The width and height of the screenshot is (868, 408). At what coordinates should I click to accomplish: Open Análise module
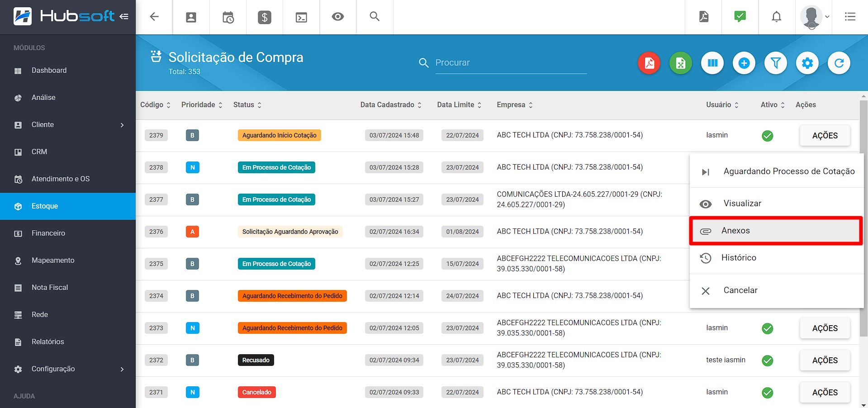point(68,98)
